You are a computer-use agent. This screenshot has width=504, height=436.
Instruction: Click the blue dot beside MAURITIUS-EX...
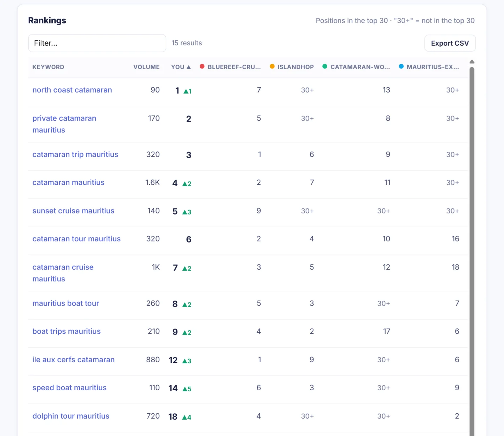401,66
